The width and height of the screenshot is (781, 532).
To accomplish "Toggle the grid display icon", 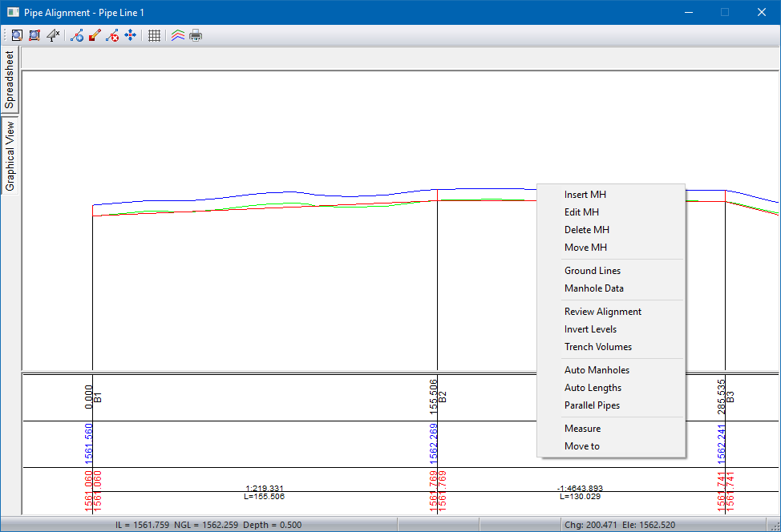I will tap(155, 35).
